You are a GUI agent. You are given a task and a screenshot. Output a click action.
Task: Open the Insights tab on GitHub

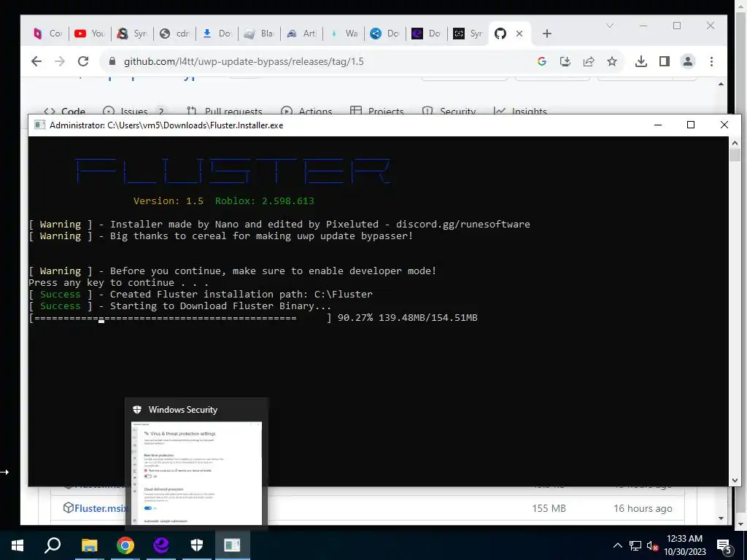tap(520, 111)
